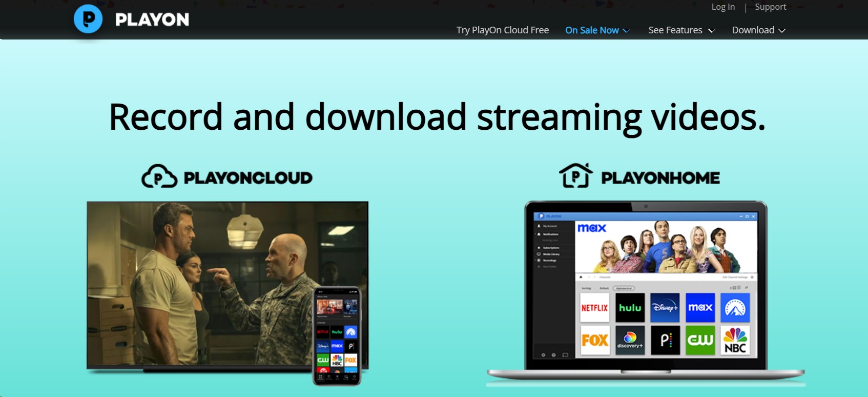Screen dimensions: 868x397
Task: Click the PlayOn Cloud cloud icon
Action: pyautogui.click(x=159, y=176)
